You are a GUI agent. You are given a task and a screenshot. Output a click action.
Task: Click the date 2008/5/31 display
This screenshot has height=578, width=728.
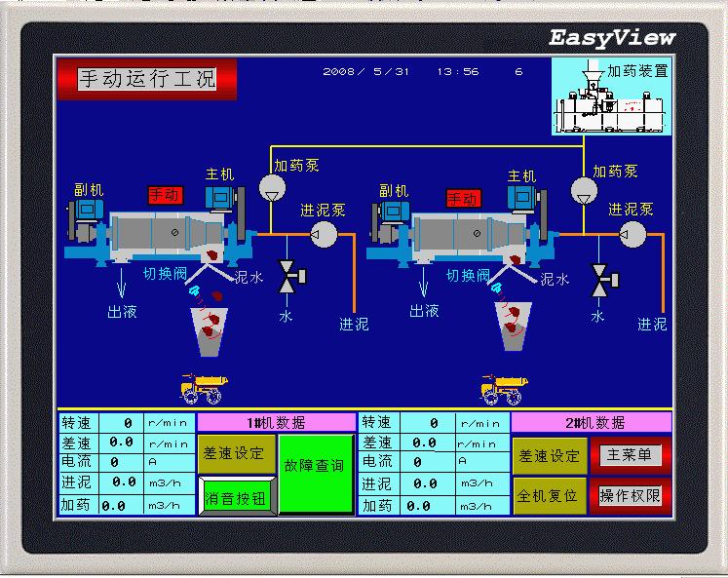pyautogui.click(x=365, y=71)
